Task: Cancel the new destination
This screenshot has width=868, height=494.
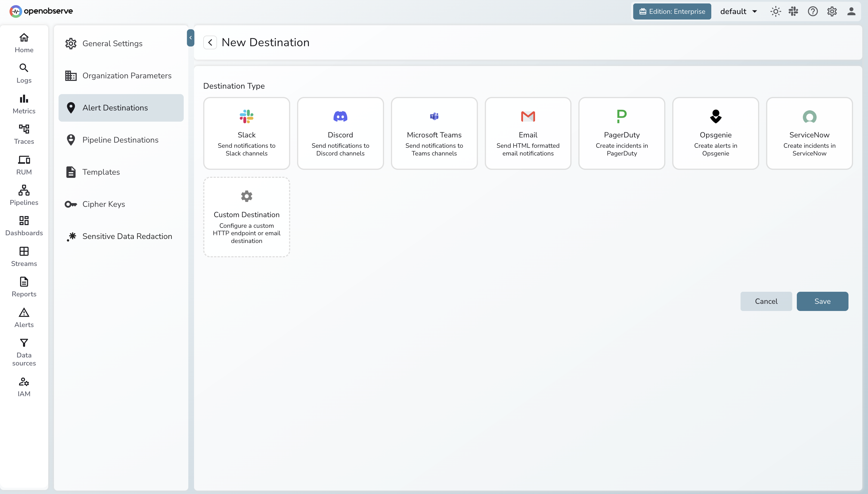Action: point(766,301)
